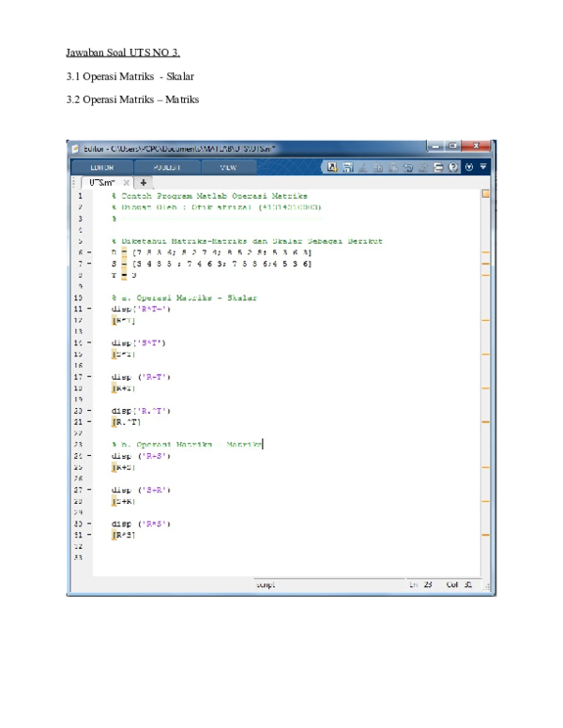563x728 pixels.
Task: Maximize the Editor window
Action: pos(452,146)
